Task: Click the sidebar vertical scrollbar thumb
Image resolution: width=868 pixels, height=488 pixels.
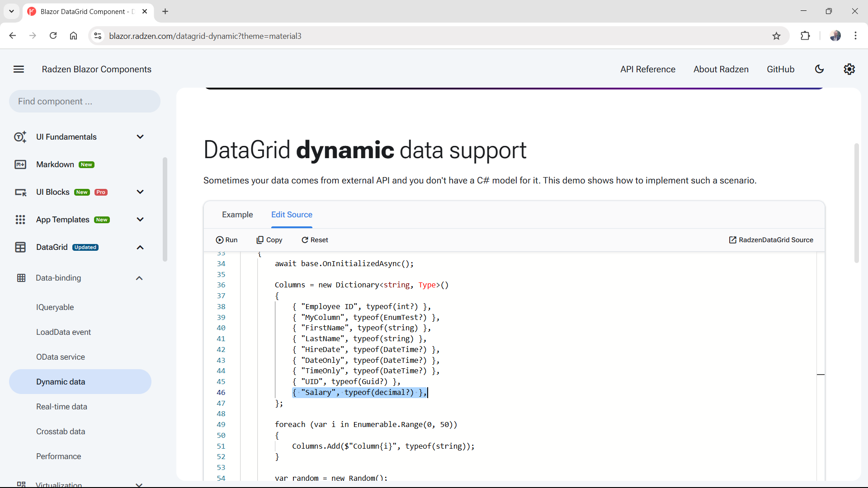Action: [x=165, y=209]
